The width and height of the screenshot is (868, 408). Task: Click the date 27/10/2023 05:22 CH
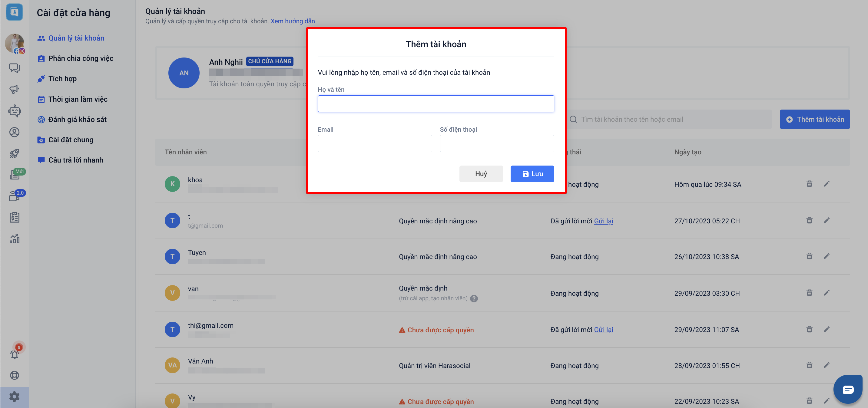[707, 221]
